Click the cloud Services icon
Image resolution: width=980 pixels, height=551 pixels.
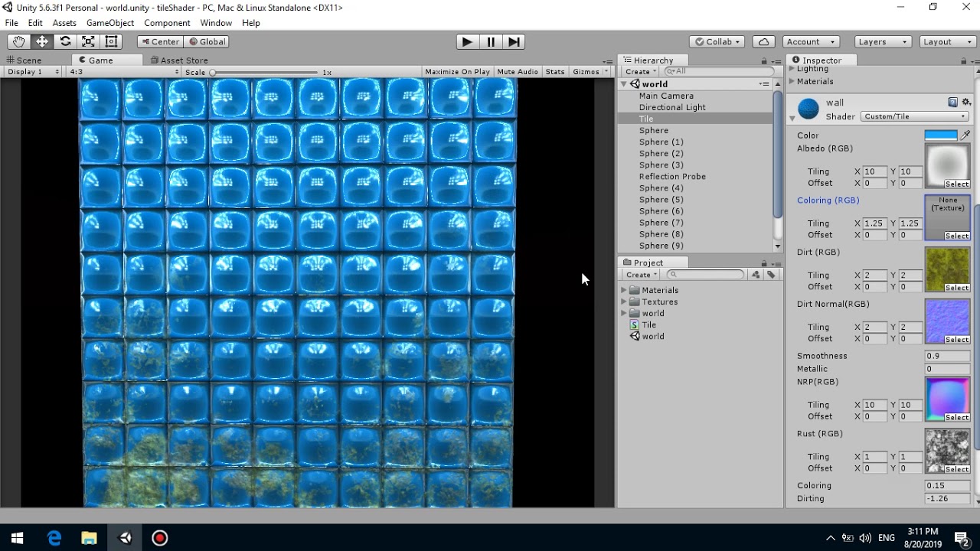(x=765, y=41)
